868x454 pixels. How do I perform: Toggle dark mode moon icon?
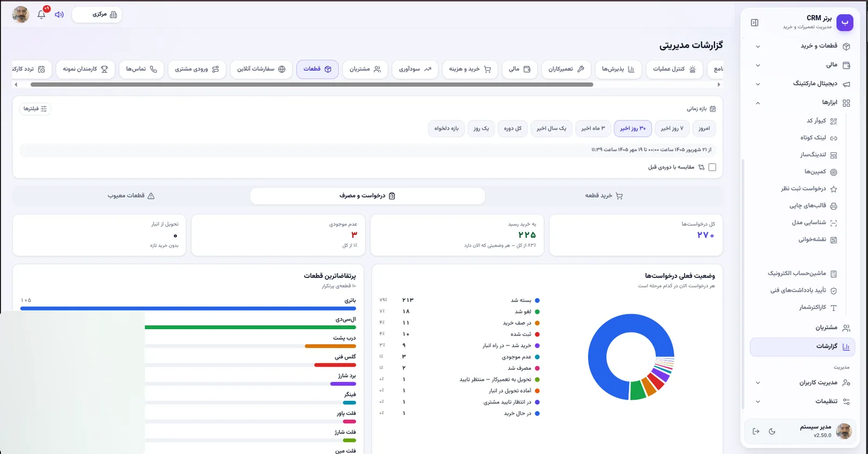point(772,431)
